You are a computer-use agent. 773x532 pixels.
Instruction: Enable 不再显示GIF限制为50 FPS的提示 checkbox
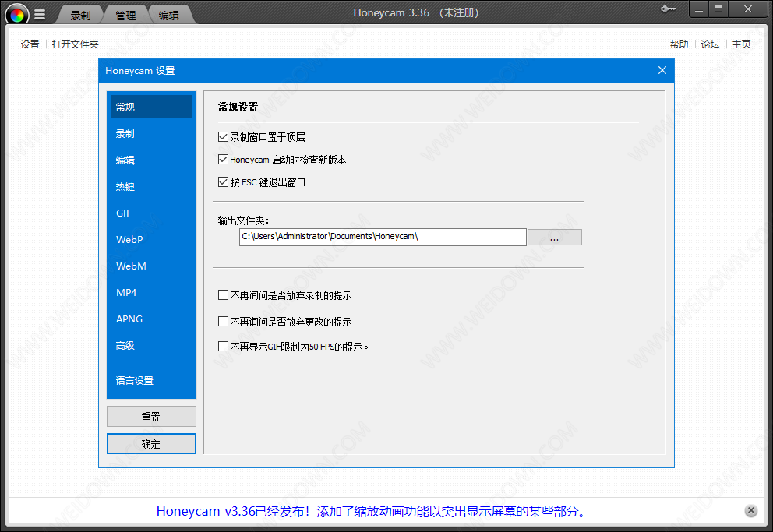[224, 347]
